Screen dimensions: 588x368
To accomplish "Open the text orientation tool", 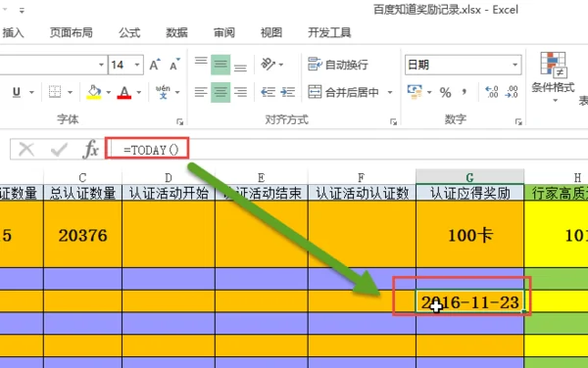I will [x=268, y=65].
